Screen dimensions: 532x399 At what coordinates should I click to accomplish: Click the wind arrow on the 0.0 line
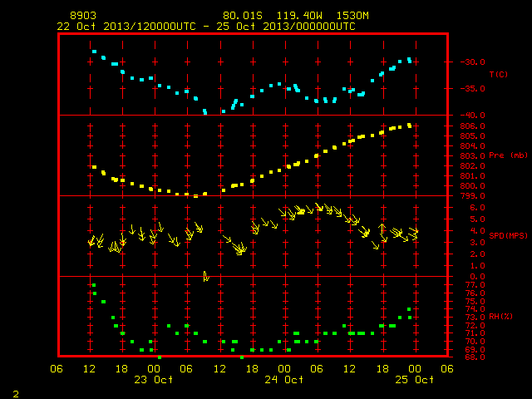point(205,276)
